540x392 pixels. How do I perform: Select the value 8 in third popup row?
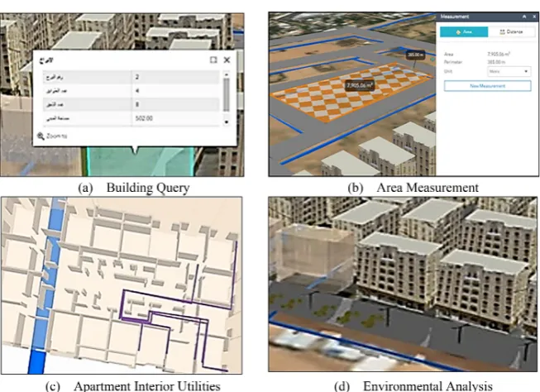(137, 104)
